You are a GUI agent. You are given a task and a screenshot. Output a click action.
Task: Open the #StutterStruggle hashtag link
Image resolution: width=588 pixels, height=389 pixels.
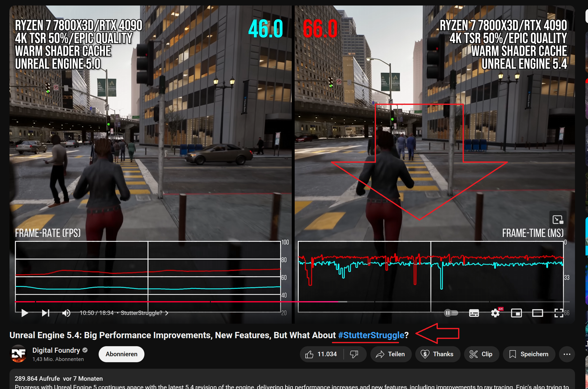[x=370, y=335]
